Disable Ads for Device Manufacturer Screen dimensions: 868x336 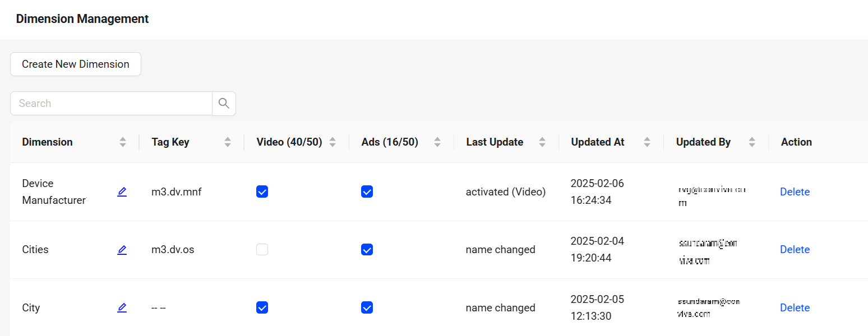click(x=367, y=192)
